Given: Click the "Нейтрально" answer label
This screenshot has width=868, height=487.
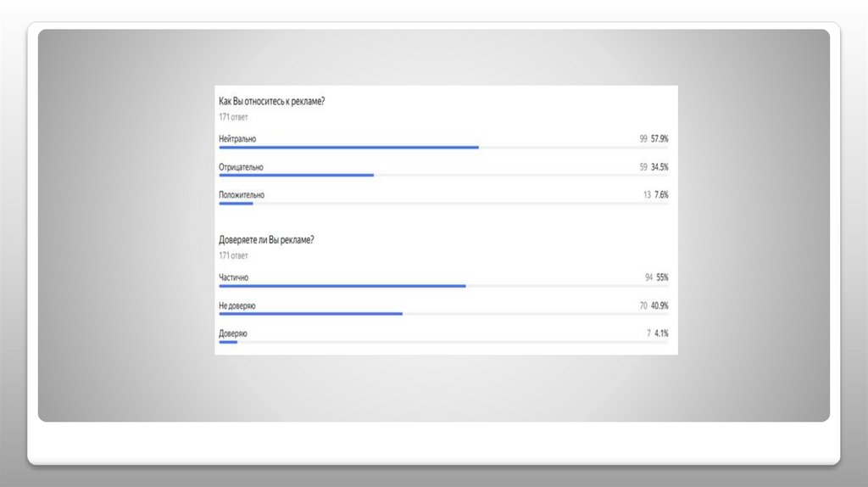Looking at the screenshot, I should tap(237, 138).
